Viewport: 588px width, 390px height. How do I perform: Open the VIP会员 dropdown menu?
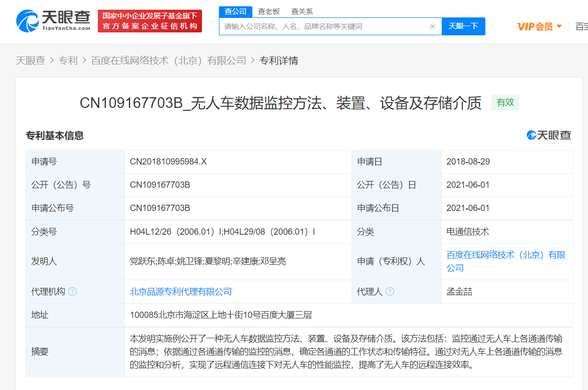(539, 27)
